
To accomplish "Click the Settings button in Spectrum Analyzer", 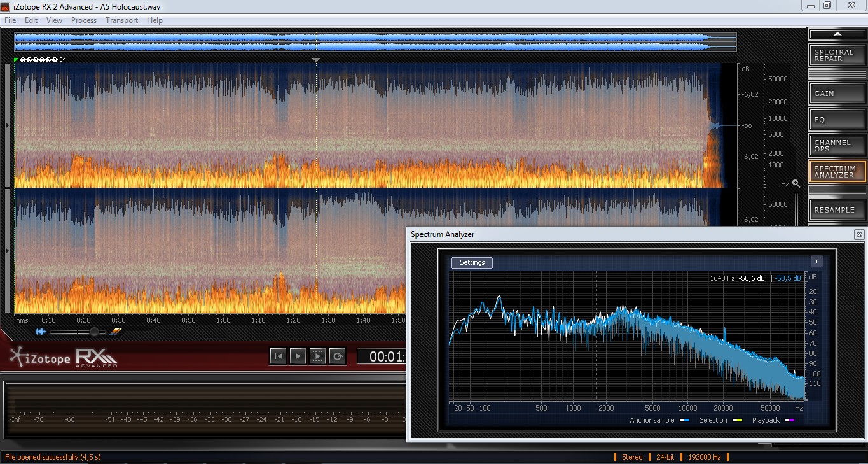I will [x=472, y=262].
